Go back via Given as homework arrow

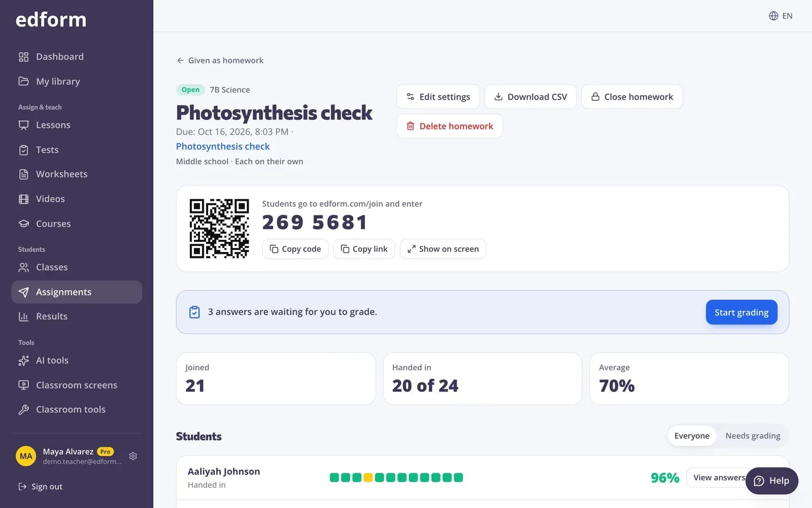click(x=220, y=60)
